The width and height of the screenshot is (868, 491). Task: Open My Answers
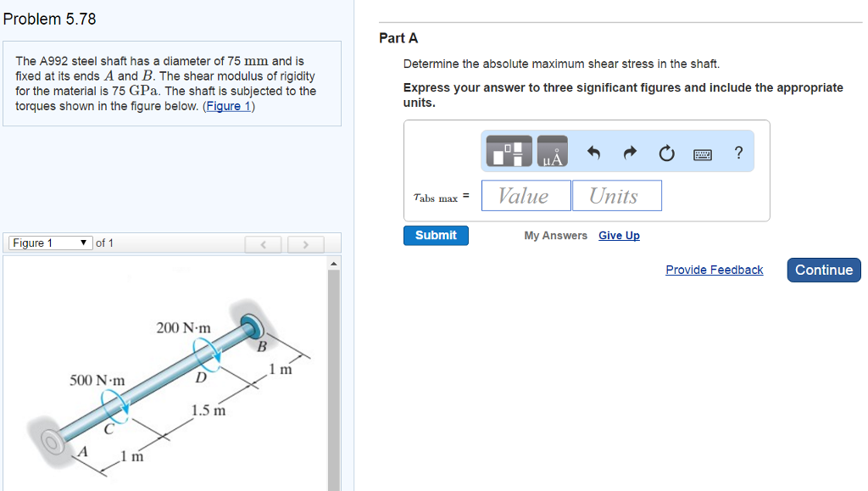pyautogui.click(x=555, y=236)
